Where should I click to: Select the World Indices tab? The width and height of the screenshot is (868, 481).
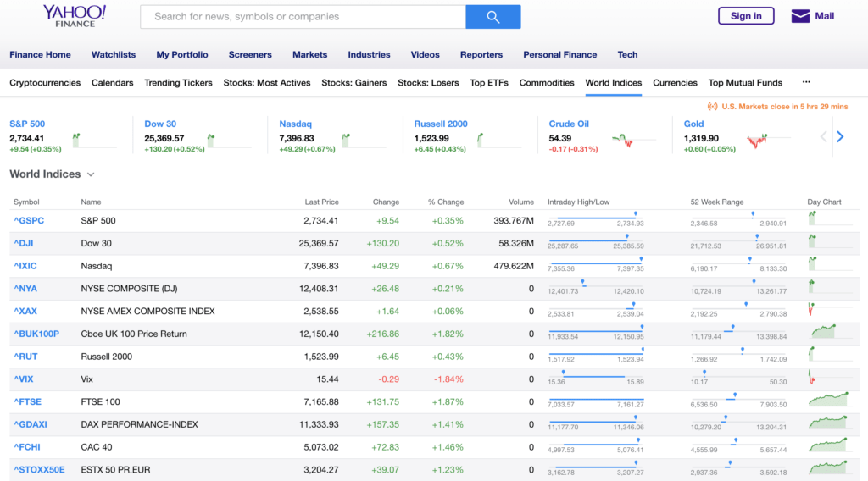614,83
